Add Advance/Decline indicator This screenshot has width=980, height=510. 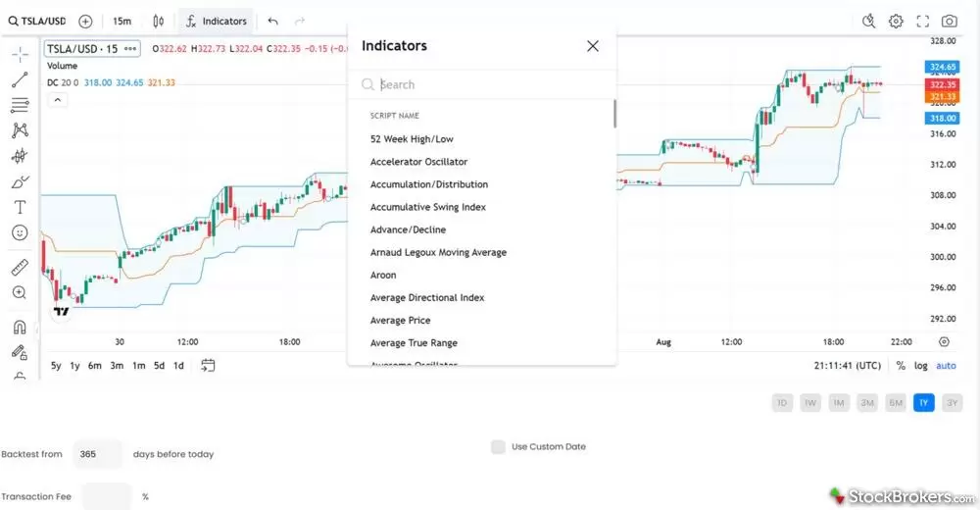481,229
